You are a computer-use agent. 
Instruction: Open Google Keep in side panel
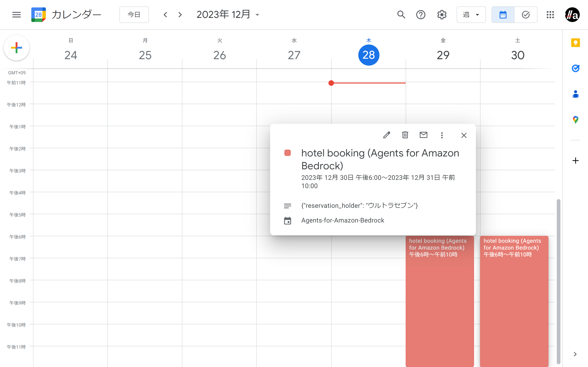(x=575, y=43)
